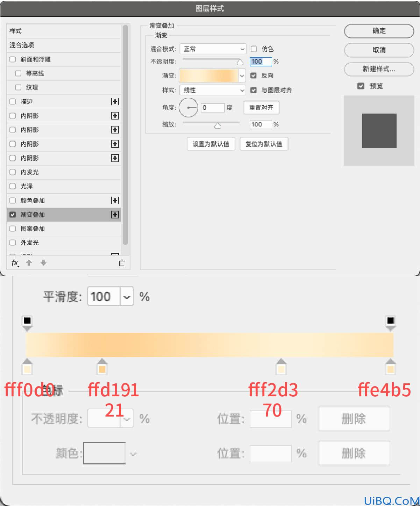Click the 缩放 slider track

click(211, 123)
